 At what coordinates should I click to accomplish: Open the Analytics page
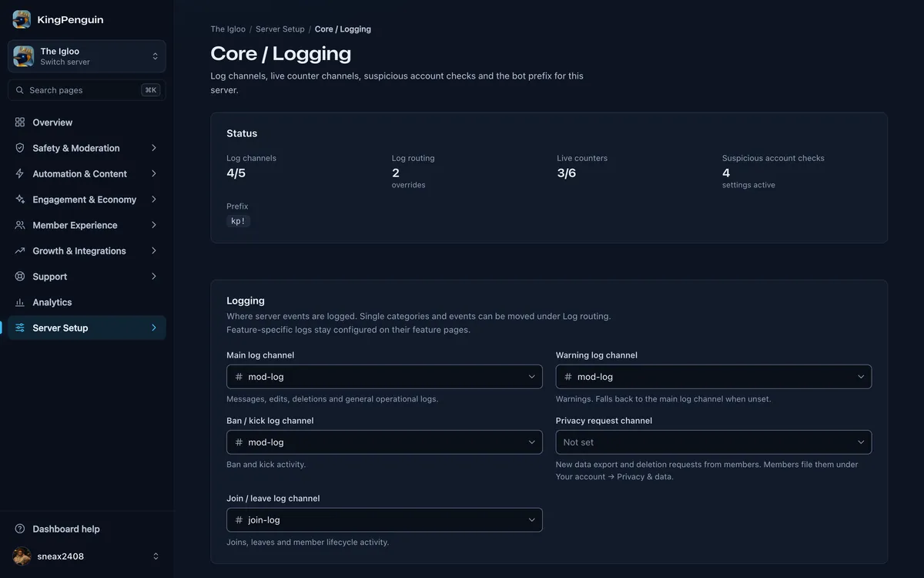click(x=86, y=302)
